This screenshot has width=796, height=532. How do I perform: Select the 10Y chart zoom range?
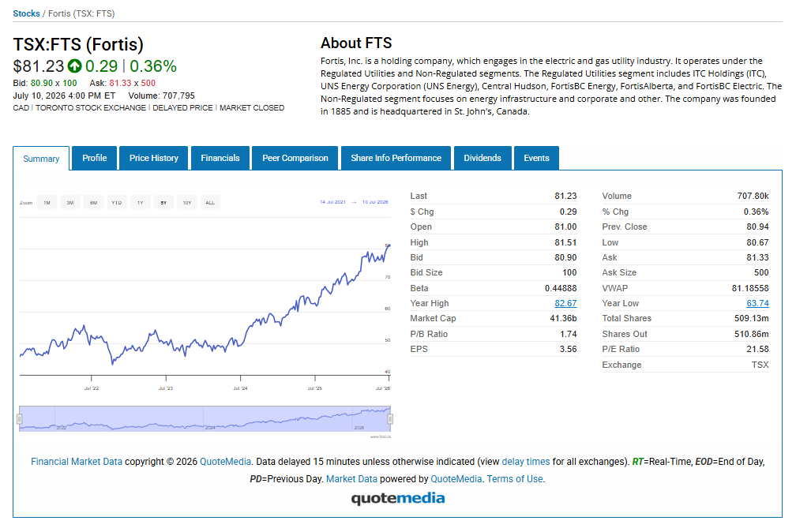(x=187, y=203)
